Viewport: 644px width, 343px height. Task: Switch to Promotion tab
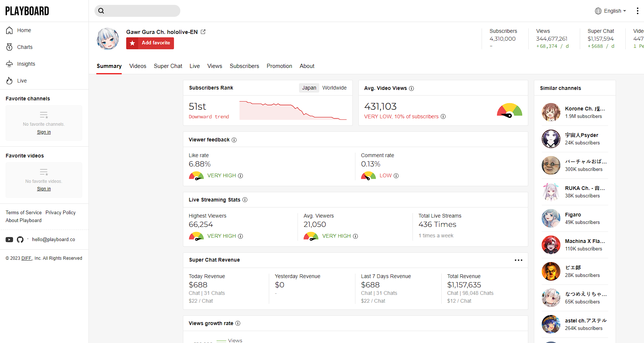point(279,66)
